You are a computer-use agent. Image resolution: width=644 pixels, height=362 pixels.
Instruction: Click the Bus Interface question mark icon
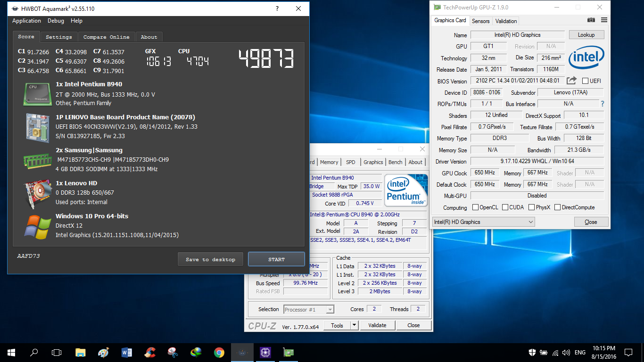(602, 104)
